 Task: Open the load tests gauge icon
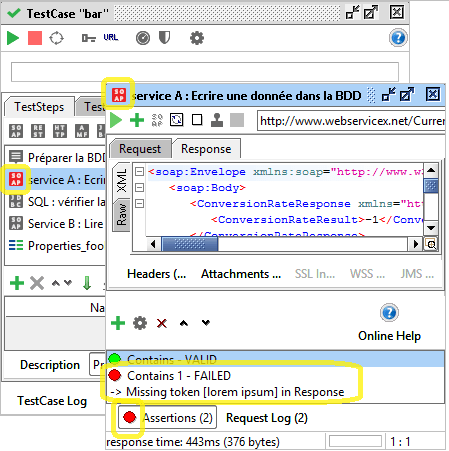tap(143, 38)
